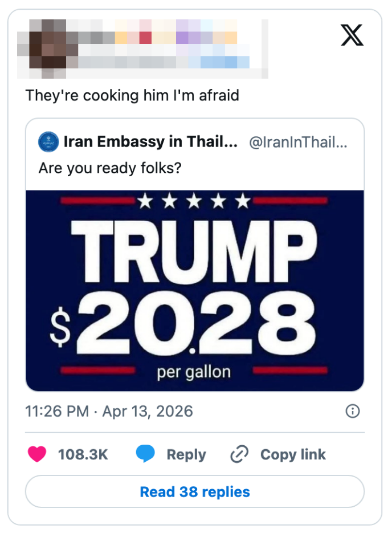Click the pink heart like icon
The height and width of the screenshot is (537, 392).
tap(38, 454)
